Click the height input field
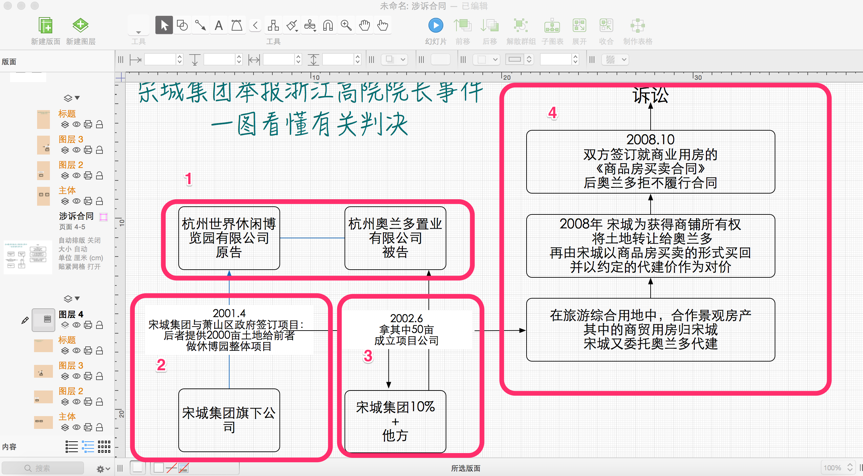Viewport: 863px width, 476px height. [338, 59]
